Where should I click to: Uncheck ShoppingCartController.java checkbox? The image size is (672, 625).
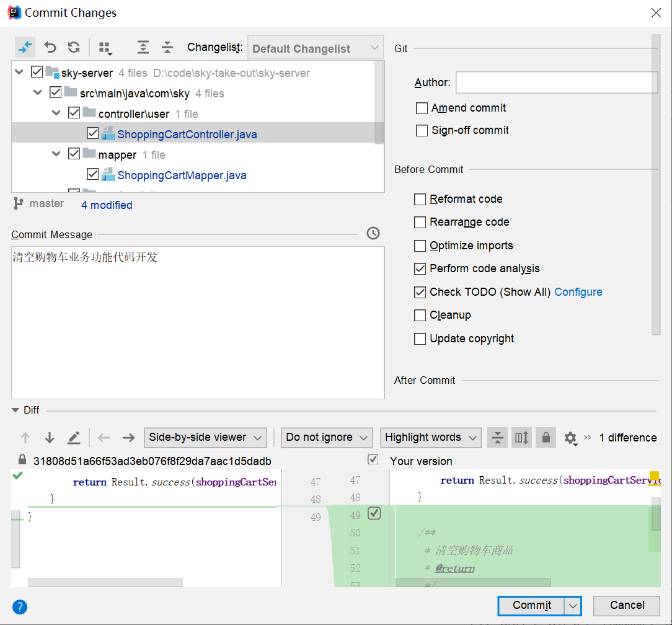click(92, 133)
